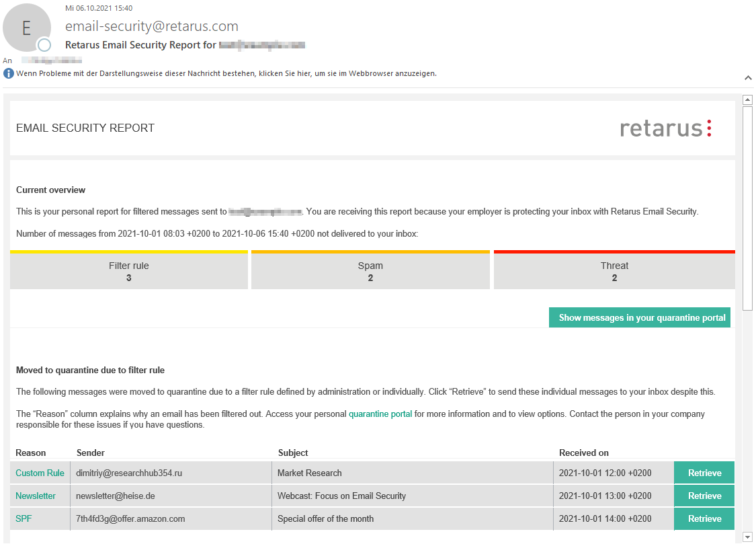The image size is (756, 544).
Task: Click the SPF reason link
Action: pos(24,519)
